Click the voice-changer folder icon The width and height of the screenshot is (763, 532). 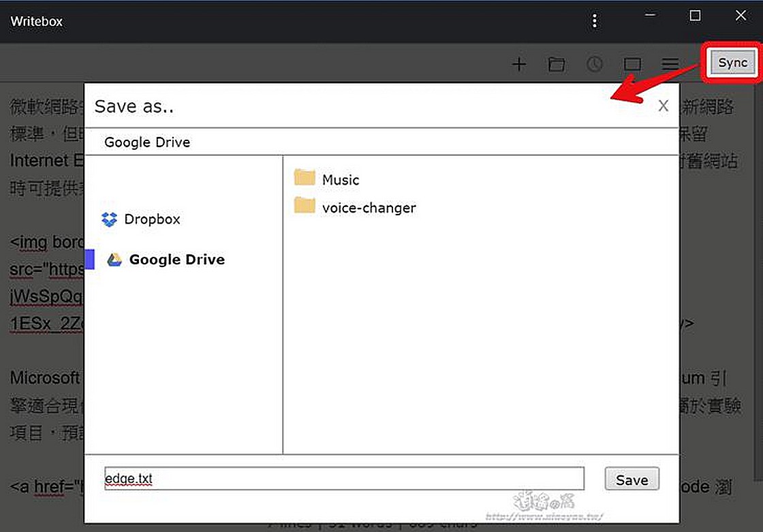[305, 206]
